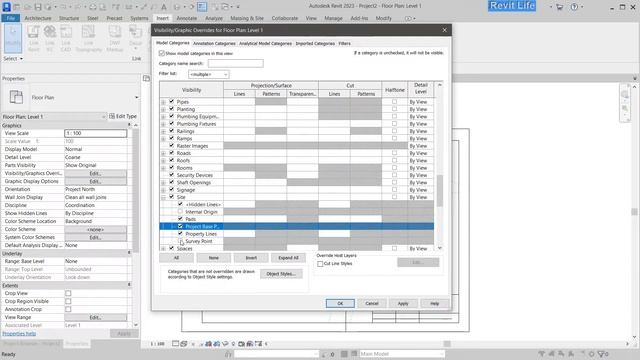Open the help question mark icon in title bar
Viewport: 640px width, 360px height.
coord(574,7)
